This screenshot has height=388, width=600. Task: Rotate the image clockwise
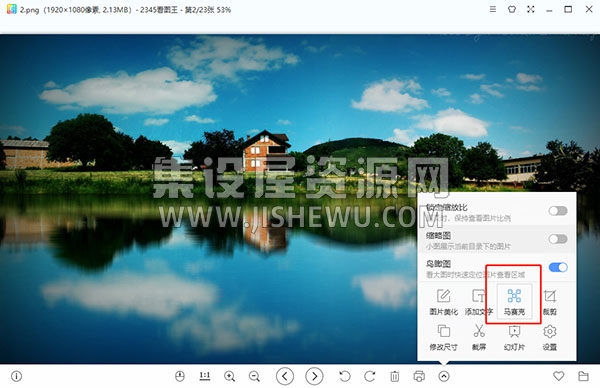pos(370,376)
